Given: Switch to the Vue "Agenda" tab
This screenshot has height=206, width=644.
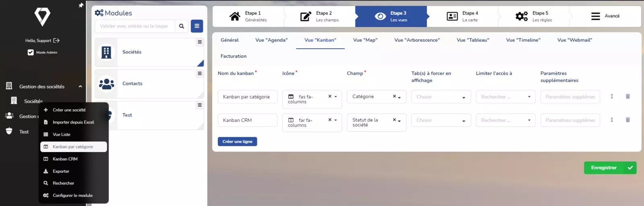Looking at the screenshot, I should point(271,40).
